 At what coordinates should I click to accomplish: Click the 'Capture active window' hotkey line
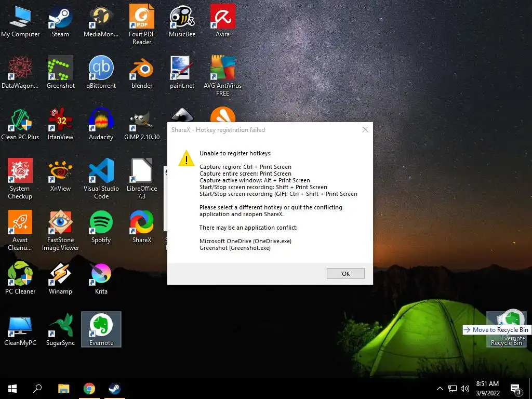(x=255, y=180)
